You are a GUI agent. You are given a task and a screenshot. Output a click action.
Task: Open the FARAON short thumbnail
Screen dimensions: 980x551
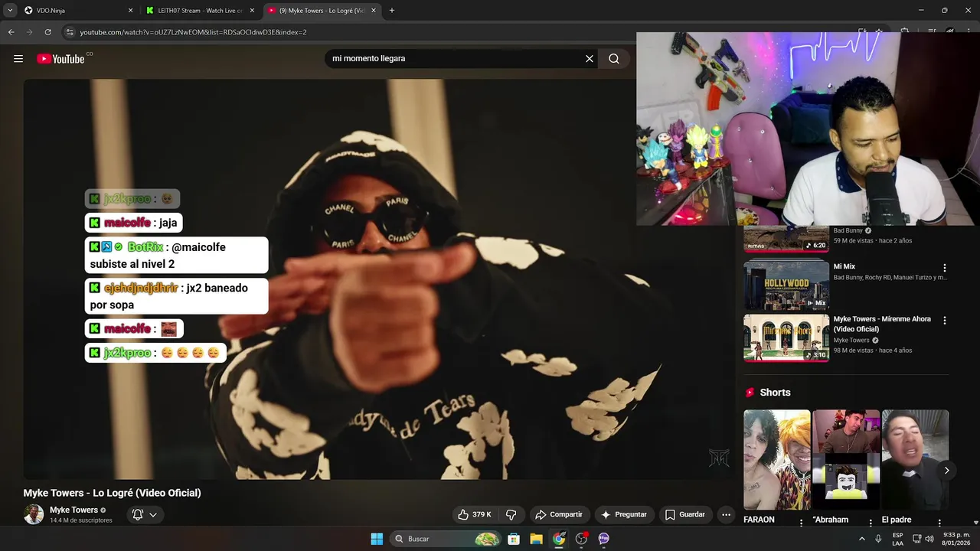[x=776, y=460]
